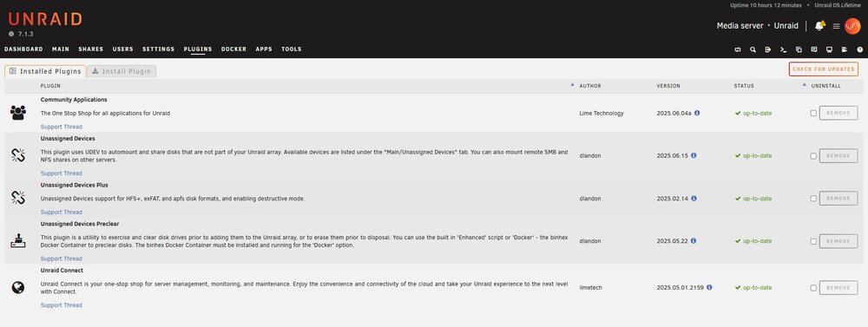Switch to Installed Plugins tab
868x327 pixels.
(45, 71)
